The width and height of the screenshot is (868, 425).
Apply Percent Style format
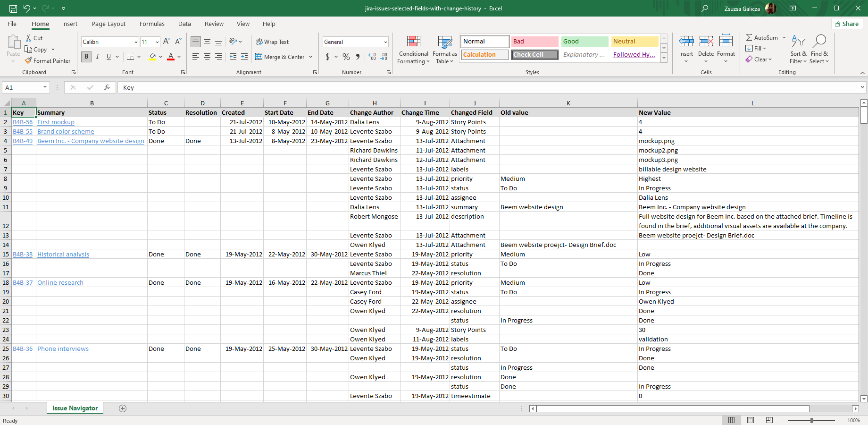pos(346,57)
